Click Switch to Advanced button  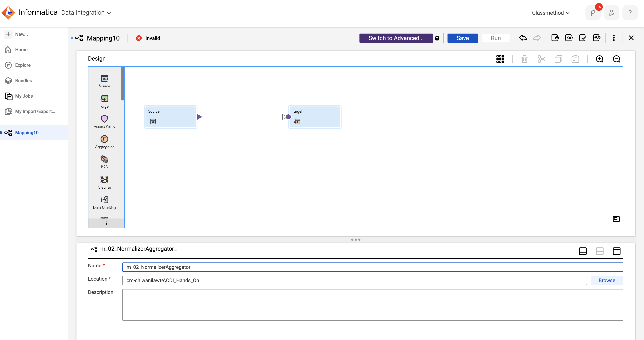pyautogui.click(x=396, y=38)
